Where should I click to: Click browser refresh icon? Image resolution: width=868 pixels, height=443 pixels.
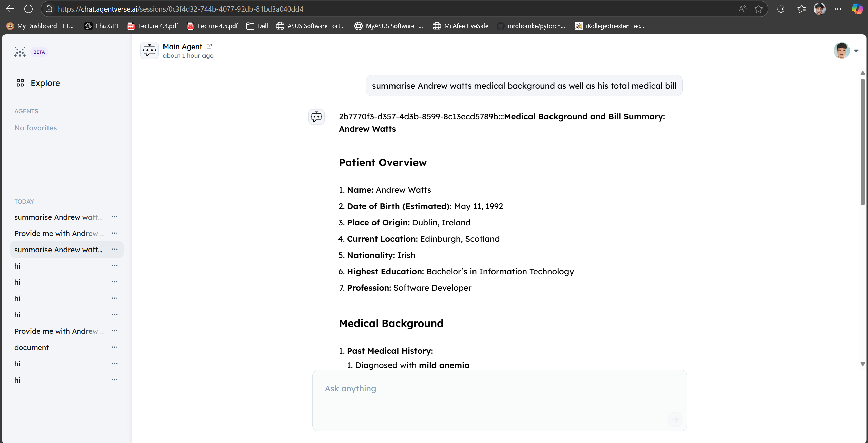tap(28, 9)
